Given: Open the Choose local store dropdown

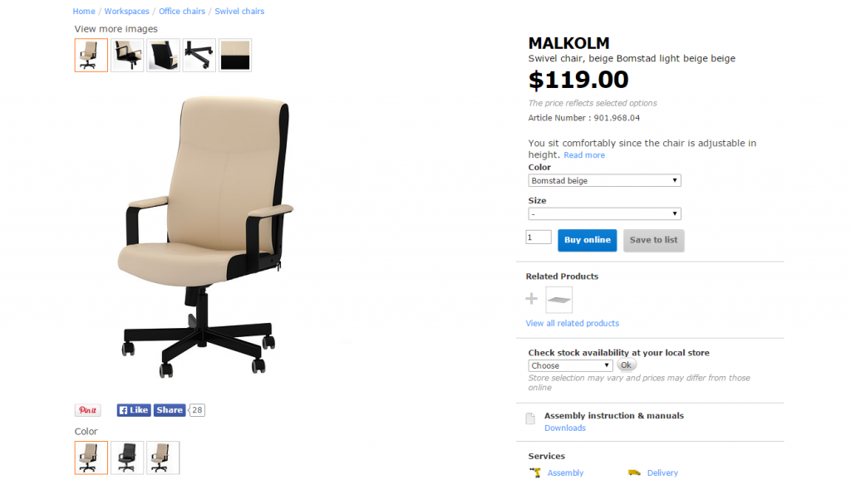Looking at the screenshot, I should [x=570, y=365].
